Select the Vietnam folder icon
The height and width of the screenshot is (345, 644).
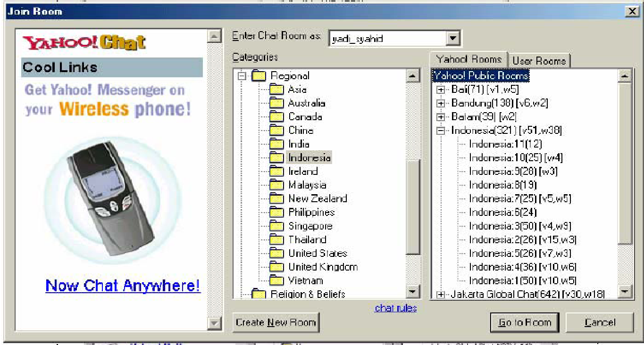(276, 280)
